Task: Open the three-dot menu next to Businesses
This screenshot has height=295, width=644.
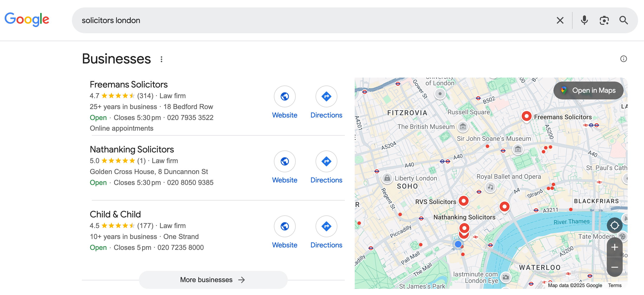Action: 161,59
